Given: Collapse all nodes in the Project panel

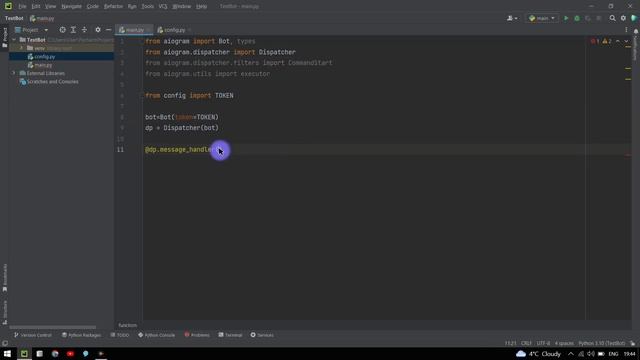Looking at the screenshot, I should click(84, 30).
